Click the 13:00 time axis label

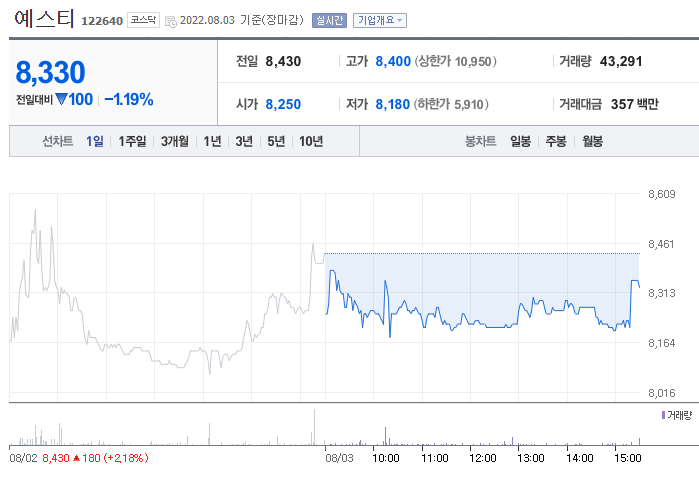pos(531,458)
